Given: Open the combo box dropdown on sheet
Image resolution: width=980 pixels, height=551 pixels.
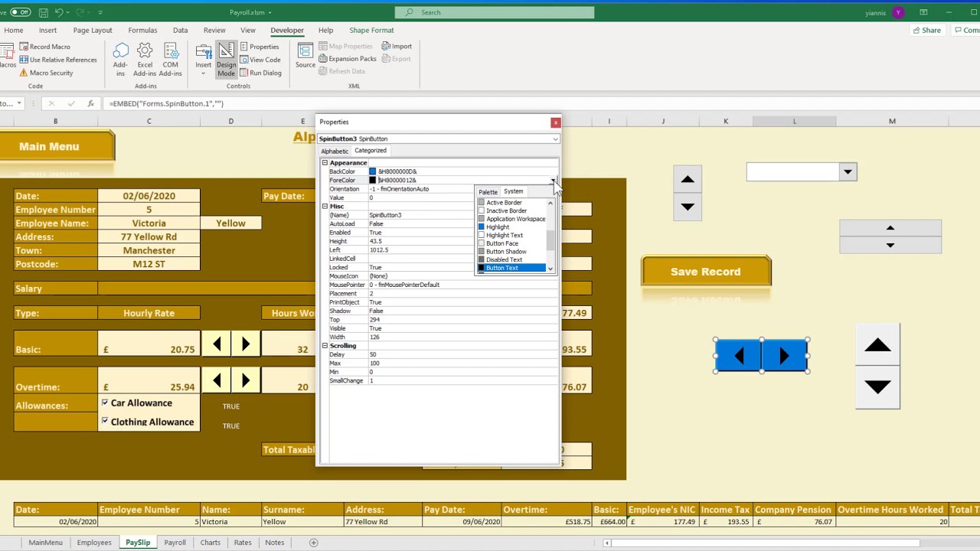Looking at the screenshot, I should pyautogui.click(x=848, y=172).
